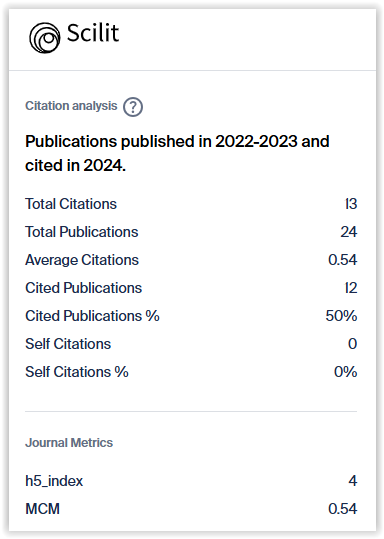Click the Scilit wordmark text
384x539 pixels.
[93, 33]
